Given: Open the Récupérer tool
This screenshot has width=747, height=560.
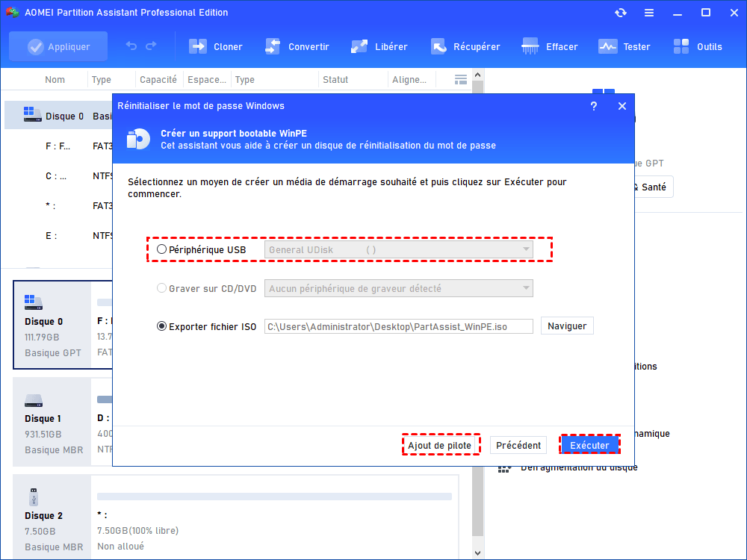Looking at the screenshot, I should click(x=438, y=46).
